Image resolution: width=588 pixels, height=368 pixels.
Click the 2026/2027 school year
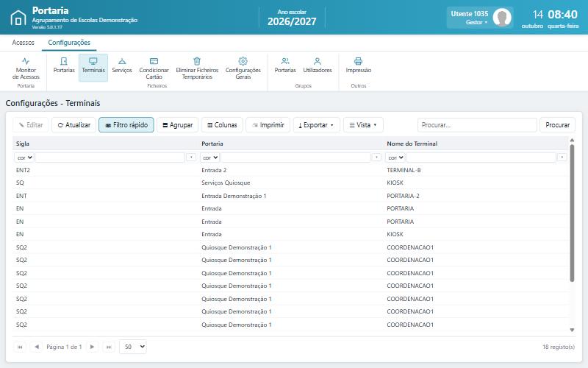[292, 21]
